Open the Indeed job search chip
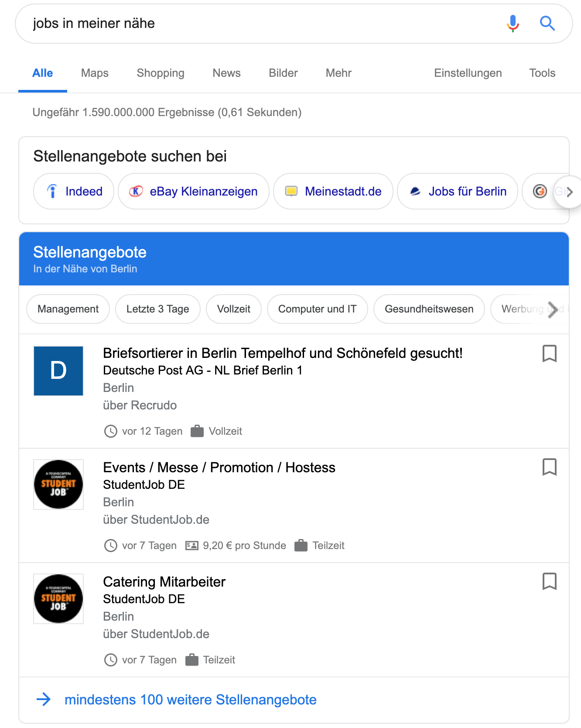 click(74, 192)
